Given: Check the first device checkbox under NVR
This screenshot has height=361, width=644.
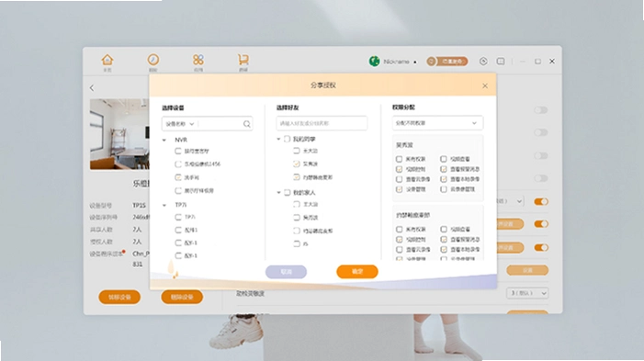Looking at the screenshot, I should click(178, 151).
